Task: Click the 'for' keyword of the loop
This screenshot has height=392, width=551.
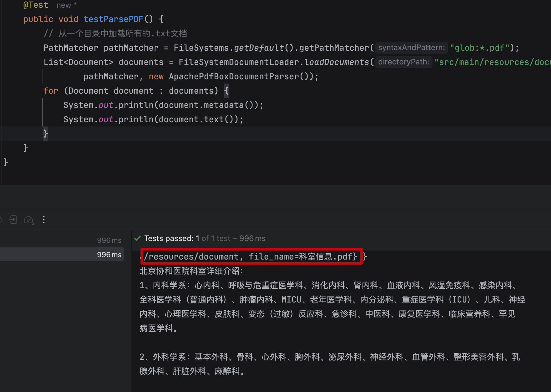Action: point(51,91)
